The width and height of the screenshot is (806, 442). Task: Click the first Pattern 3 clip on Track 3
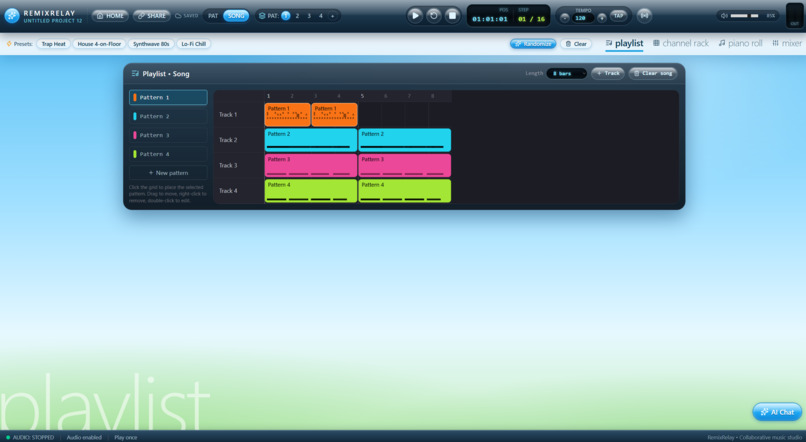(310, 165)
